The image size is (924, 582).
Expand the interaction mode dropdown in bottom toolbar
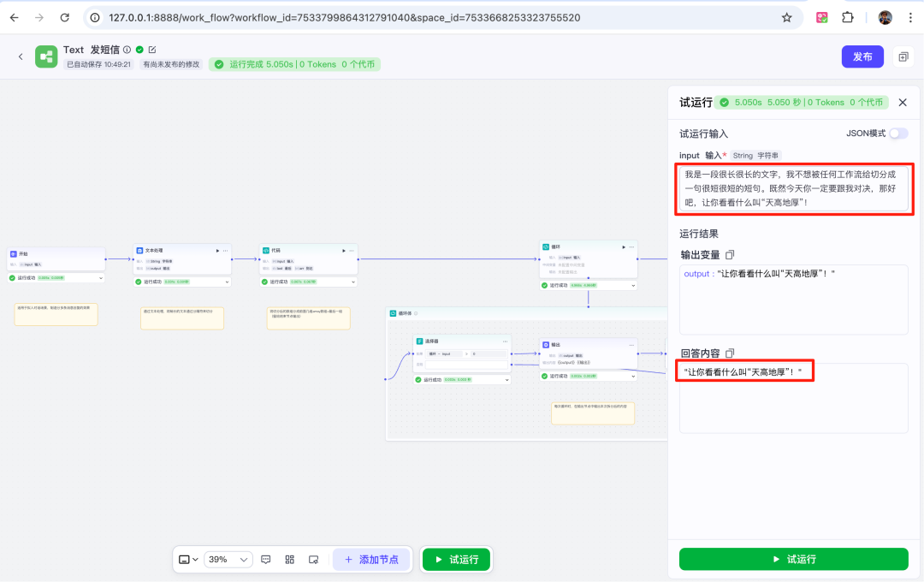pyautogui.click(x=188, y=560)
